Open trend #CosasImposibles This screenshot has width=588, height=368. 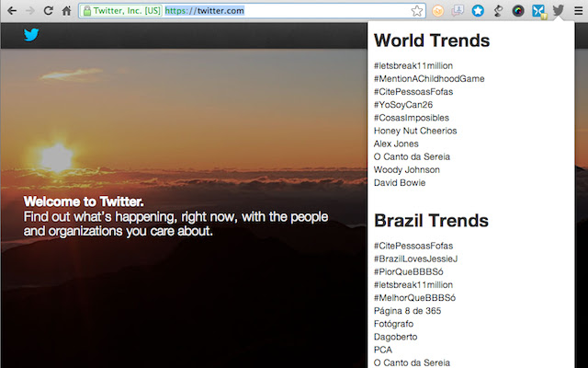(x=412, y=118)
